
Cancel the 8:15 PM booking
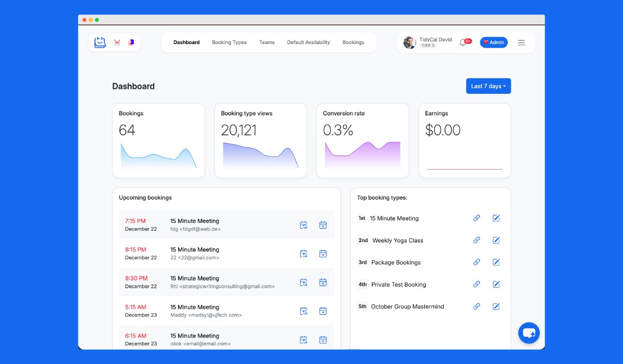click(x=323, y=254)
